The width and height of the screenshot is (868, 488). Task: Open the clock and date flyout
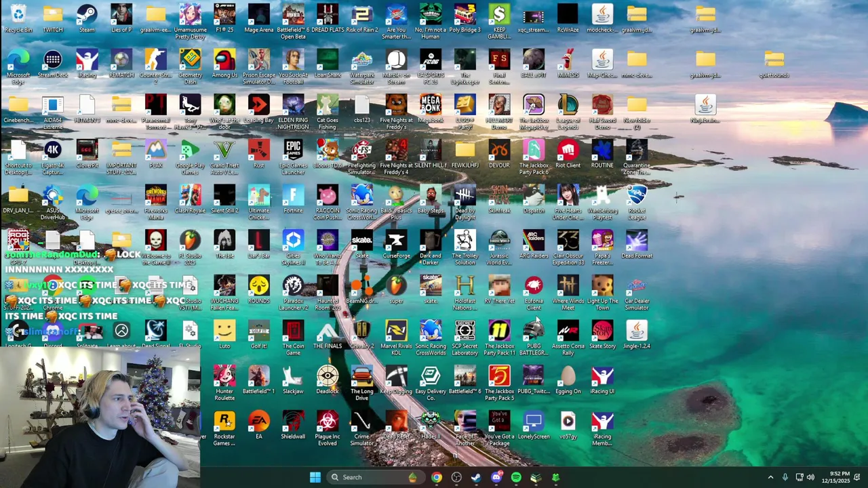click(x=835, y=477)
